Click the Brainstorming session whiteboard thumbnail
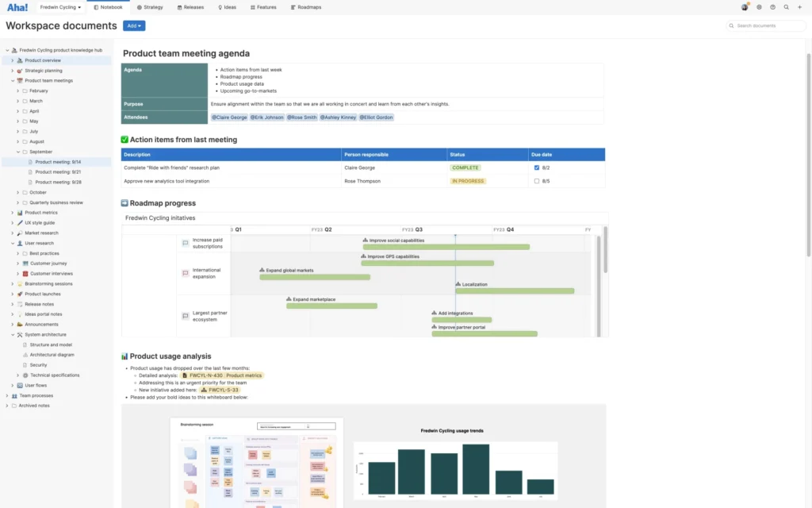 (257, 463)
